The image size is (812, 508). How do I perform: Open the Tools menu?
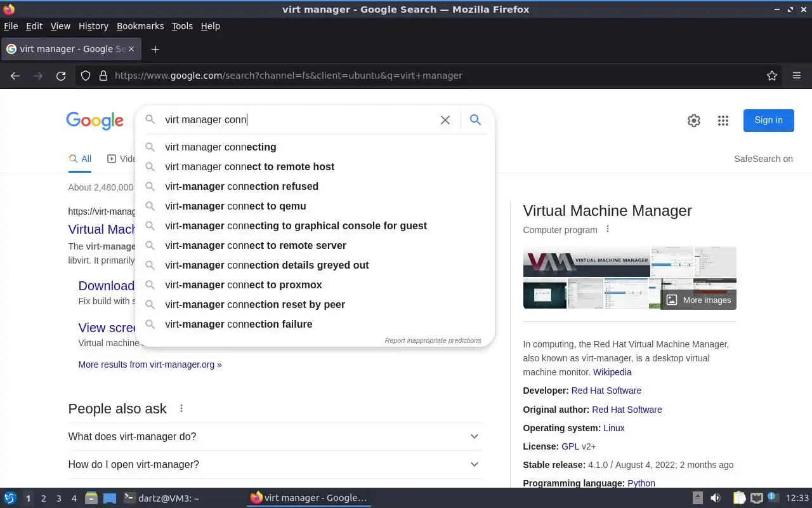point(182,26)
